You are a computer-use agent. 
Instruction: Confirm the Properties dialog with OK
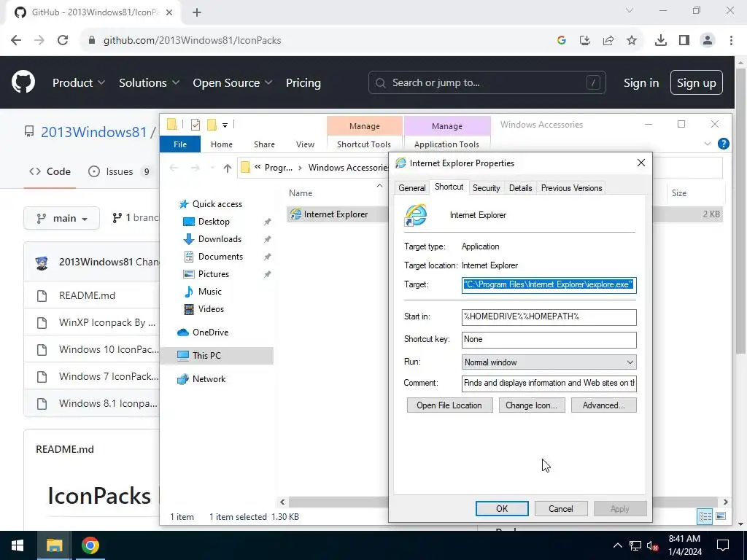[502, 508]
